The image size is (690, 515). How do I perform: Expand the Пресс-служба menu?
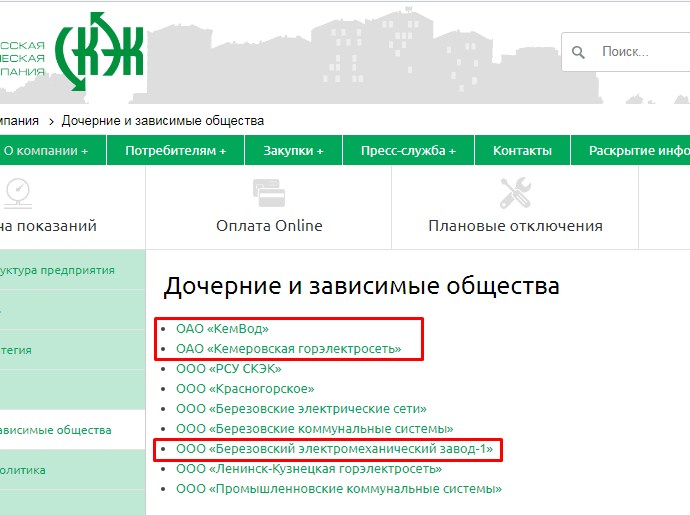pyautogui.click(x=408, y=151)
